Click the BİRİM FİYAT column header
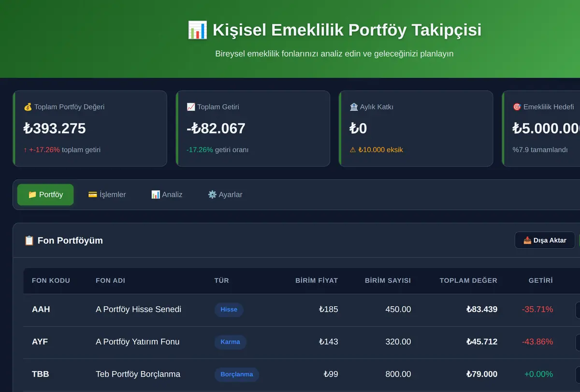 pyautogui.click(x=317, y=280)
